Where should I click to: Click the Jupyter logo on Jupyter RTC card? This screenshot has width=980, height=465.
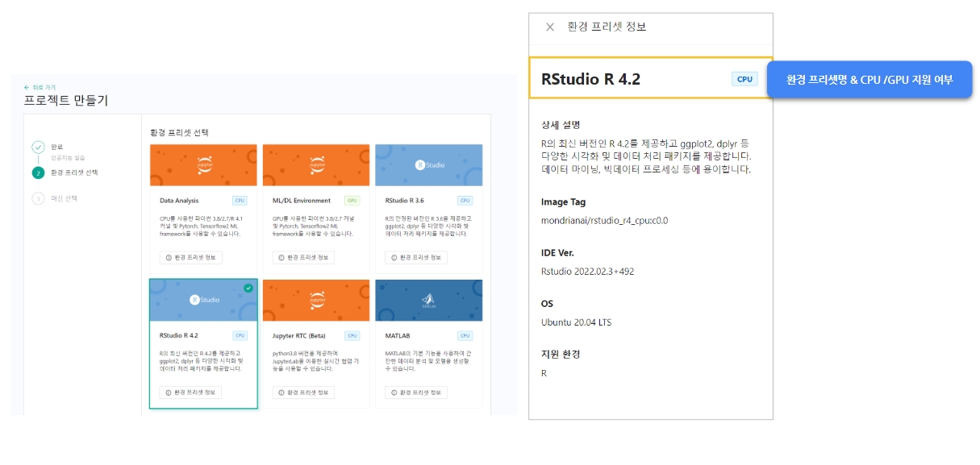pyautogui.click(x=316, y=299)
